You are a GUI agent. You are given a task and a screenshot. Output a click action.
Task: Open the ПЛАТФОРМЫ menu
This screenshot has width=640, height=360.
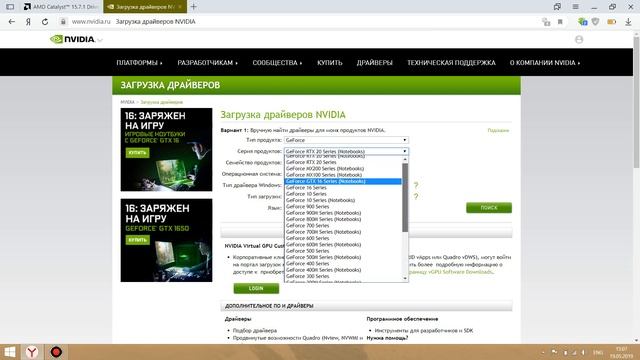[x=139, y=62]
